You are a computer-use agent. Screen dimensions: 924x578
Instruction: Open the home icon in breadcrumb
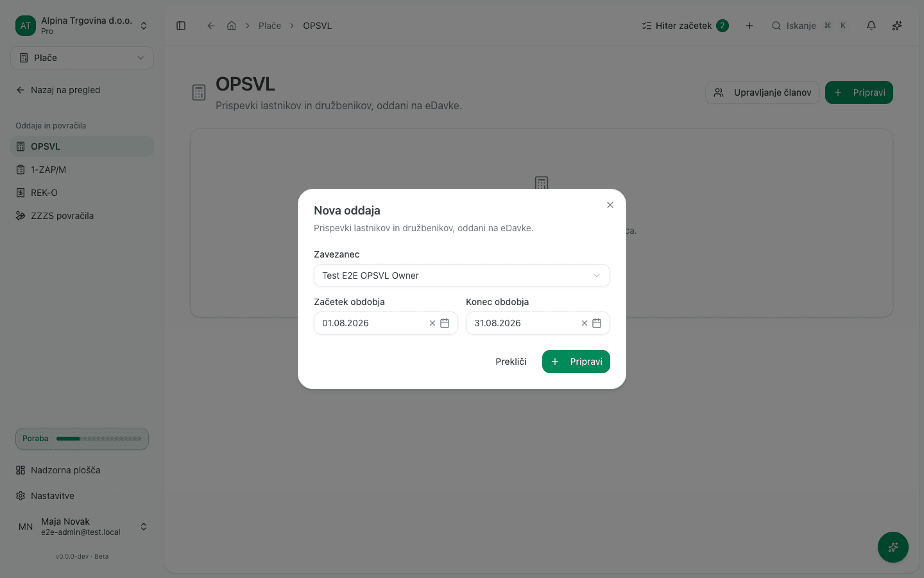[232, 26]
